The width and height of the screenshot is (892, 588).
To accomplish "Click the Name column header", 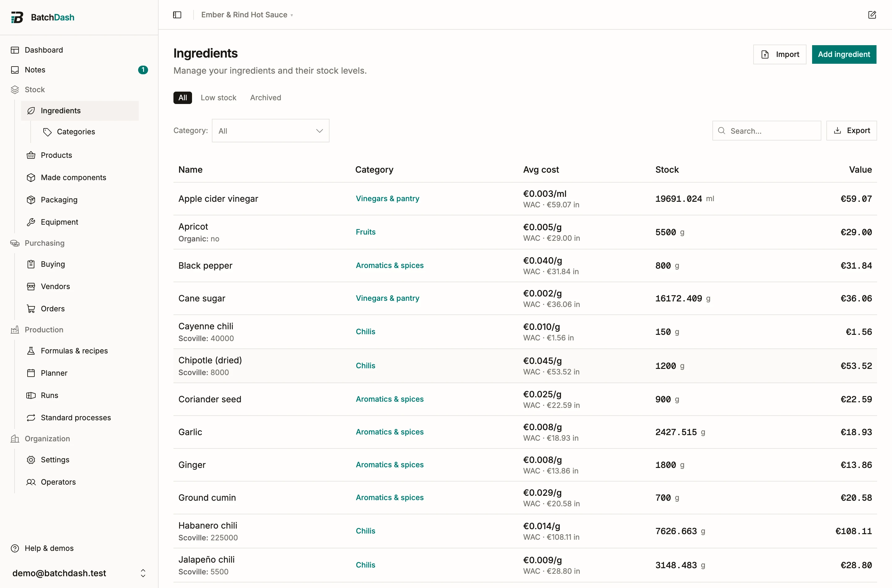I will pyautogui.click(x=190, y=170).
